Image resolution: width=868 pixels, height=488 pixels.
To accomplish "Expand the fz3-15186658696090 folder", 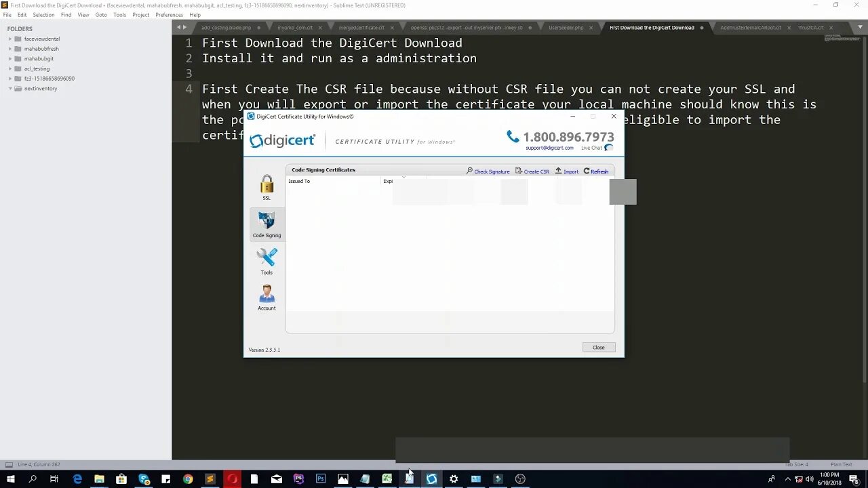I will click(10, 78).
